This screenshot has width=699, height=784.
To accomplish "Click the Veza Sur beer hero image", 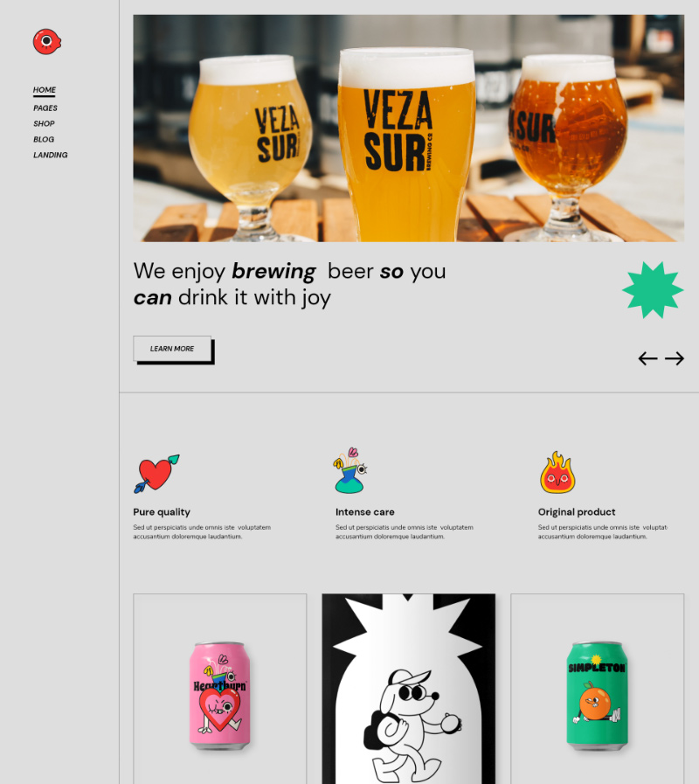I will coord(409,128).
